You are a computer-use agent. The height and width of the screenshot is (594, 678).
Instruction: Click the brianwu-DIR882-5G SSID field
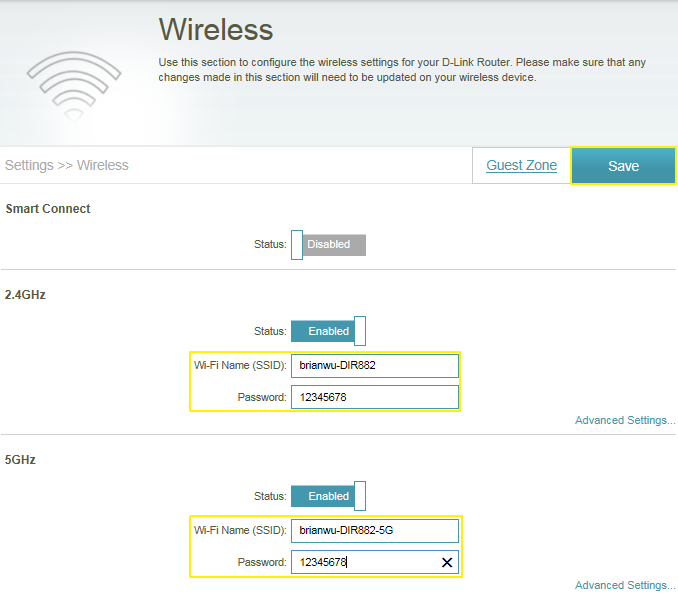pyautogui.click(x=374, y=530)
